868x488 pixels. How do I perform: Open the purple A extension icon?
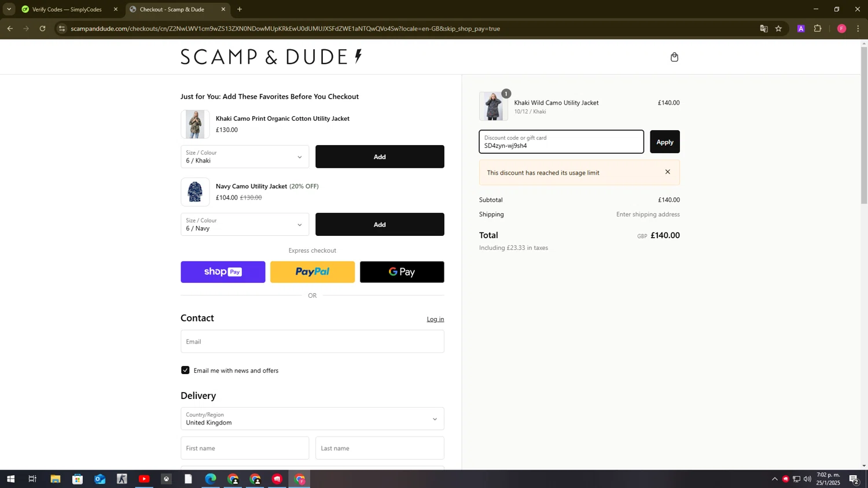click(x=801, y=28)
